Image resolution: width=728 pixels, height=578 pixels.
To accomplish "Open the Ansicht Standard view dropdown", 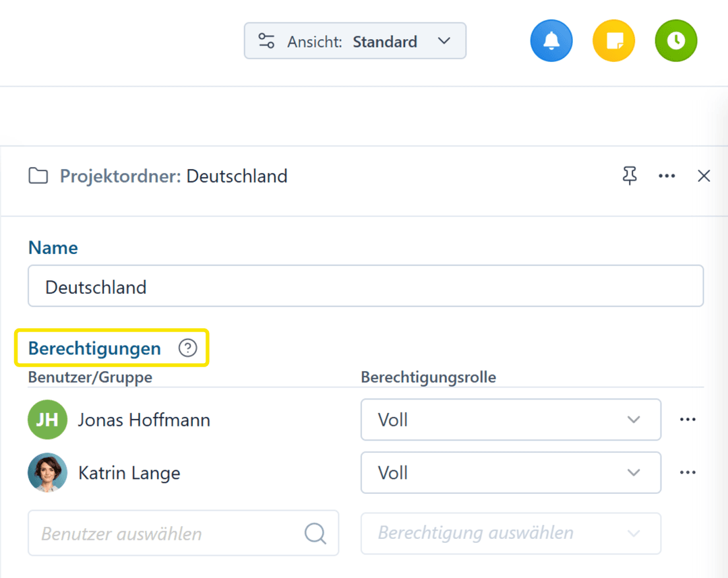I will 355,41.
